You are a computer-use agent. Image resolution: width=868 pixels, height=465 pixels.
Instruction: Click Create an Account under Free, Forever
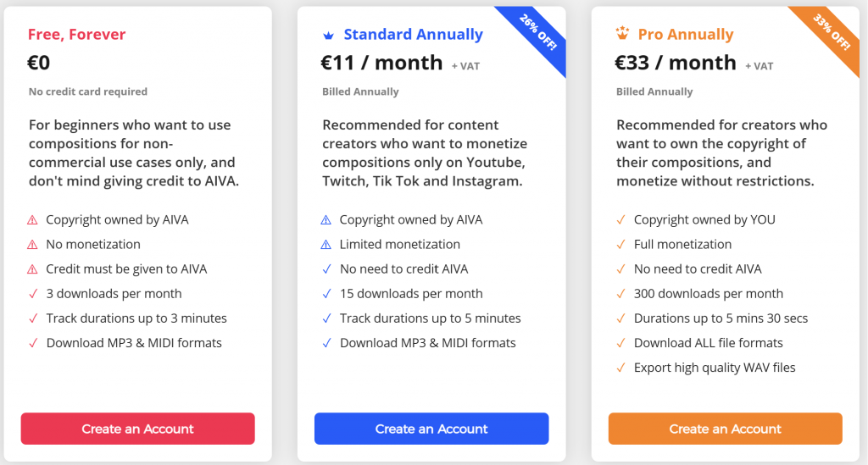click(x=138, y=429)
